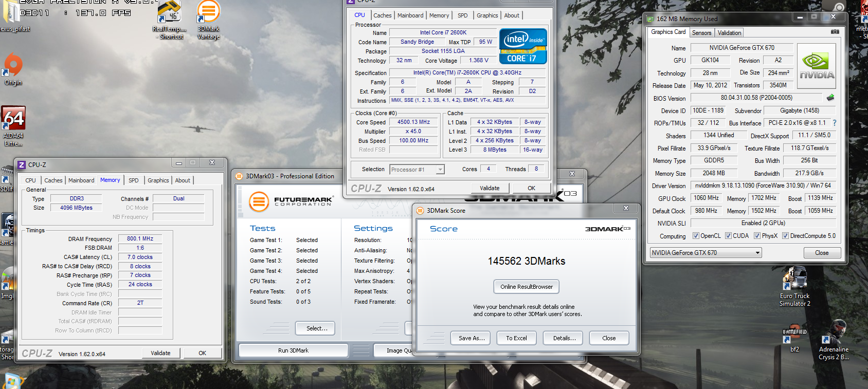Screen dimensions: 868x389
Task: Click Select button under Tests
Action: 315,328
